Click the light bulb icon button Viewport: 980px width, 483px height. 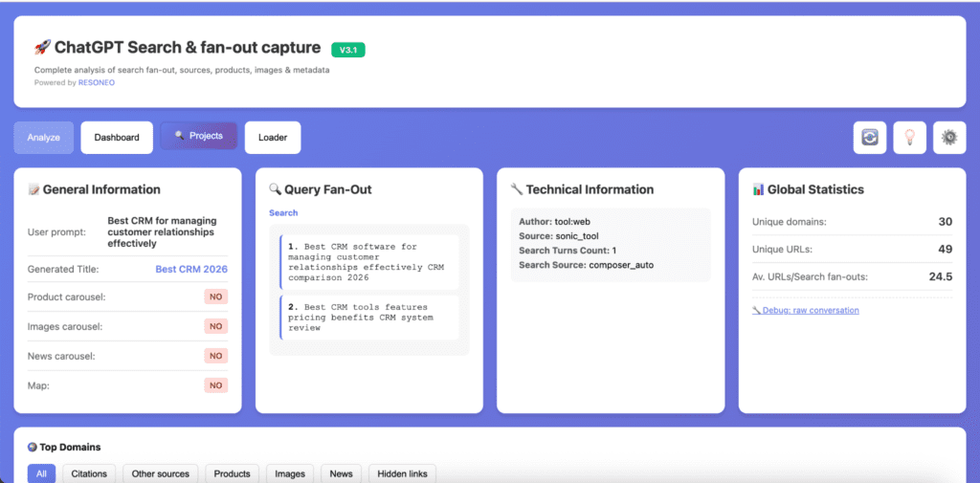tap(909, 138)
